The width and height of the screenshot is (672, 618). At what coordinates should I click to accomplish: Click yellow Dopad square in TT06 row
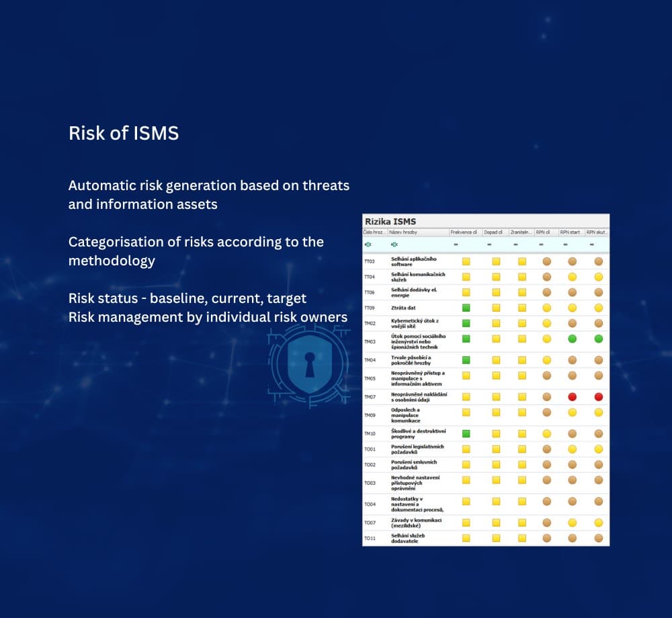coord(497,292)
